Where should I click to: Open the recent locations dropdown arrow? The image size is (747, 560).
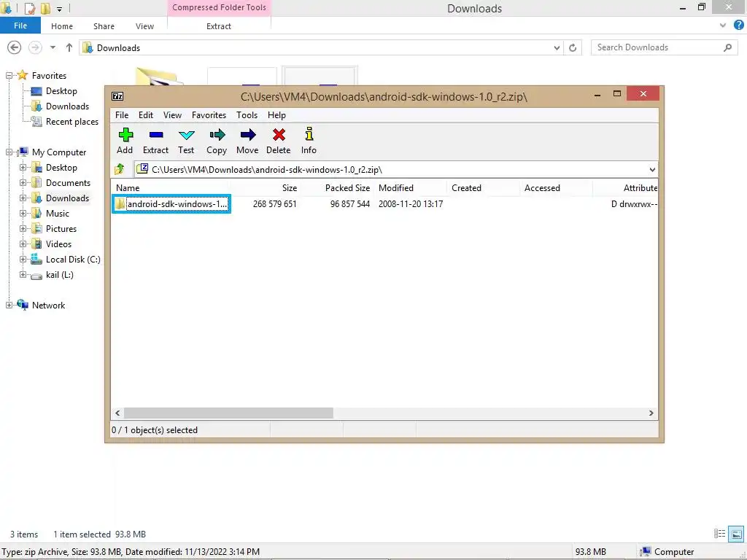pos(53,47)
